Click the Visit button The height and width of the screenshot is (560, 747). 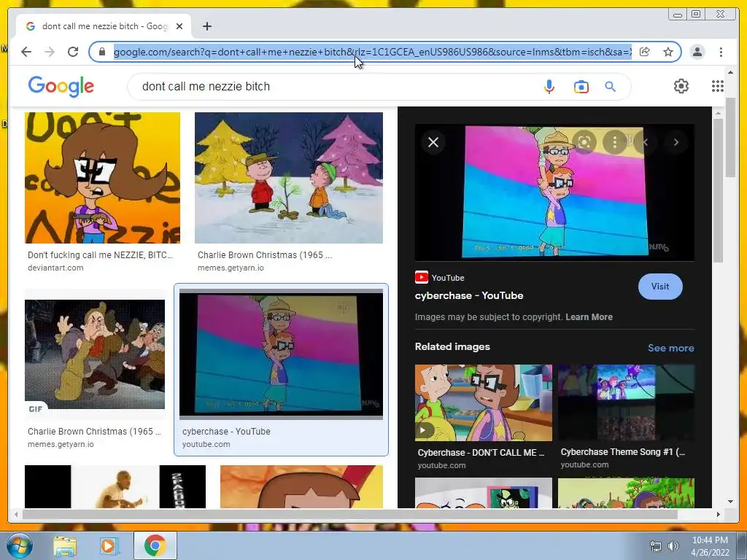click(x=659, y=286)
